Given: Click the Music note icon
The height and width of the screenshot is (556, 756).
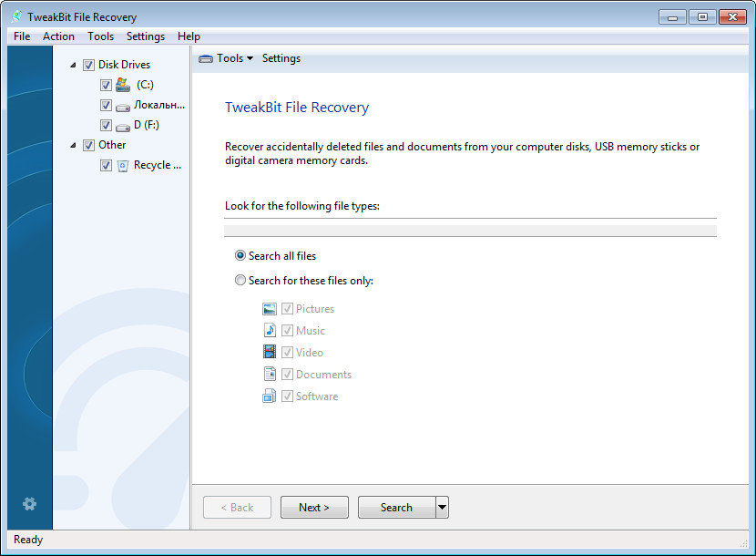Looking at the screenshot, I should tap(270, 330).
